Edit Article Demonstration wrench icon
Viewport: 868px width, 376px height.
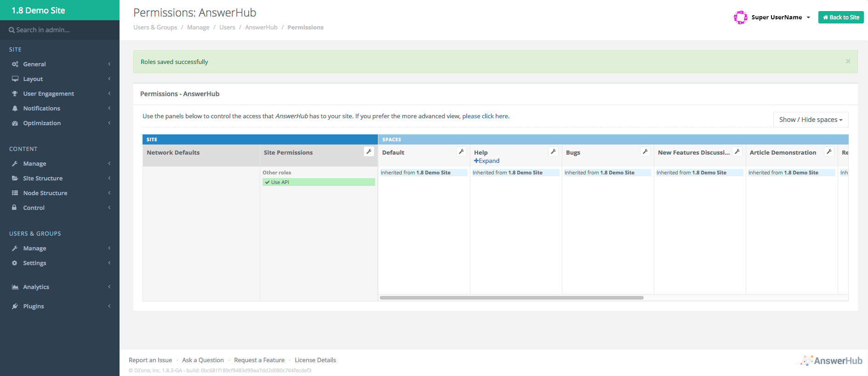(x=829, y=151)
